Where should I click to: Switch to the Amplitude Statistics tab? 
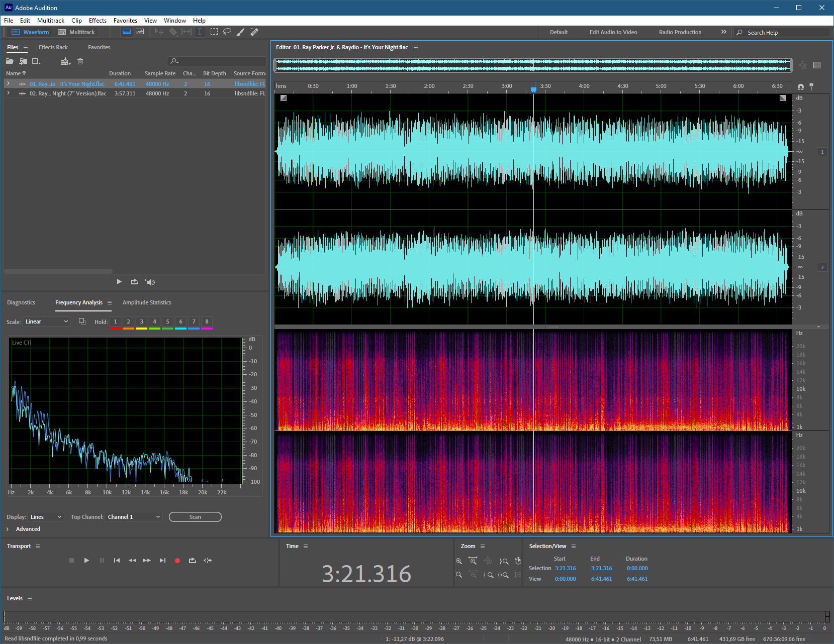pos(147,302)
